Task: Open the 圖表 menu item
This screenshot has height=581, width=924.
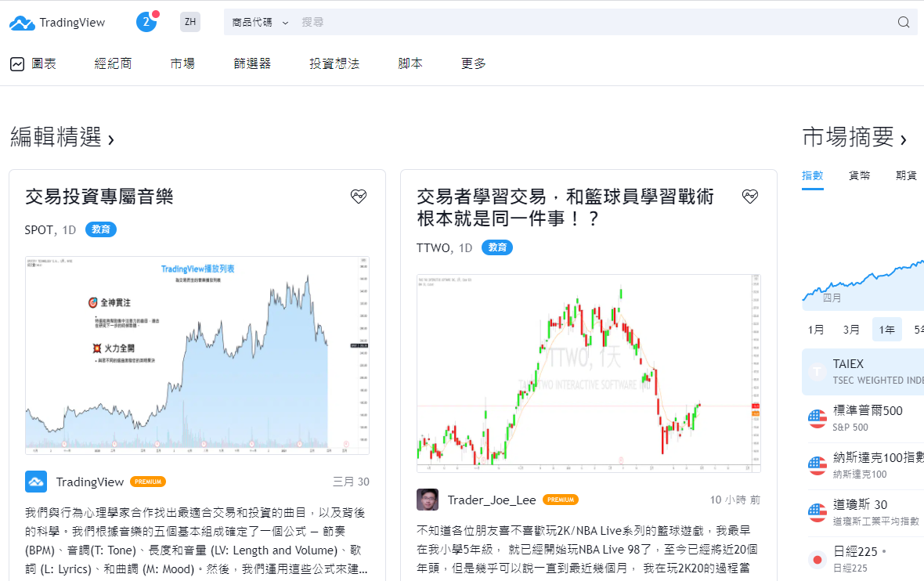Action: pos(44,63)
